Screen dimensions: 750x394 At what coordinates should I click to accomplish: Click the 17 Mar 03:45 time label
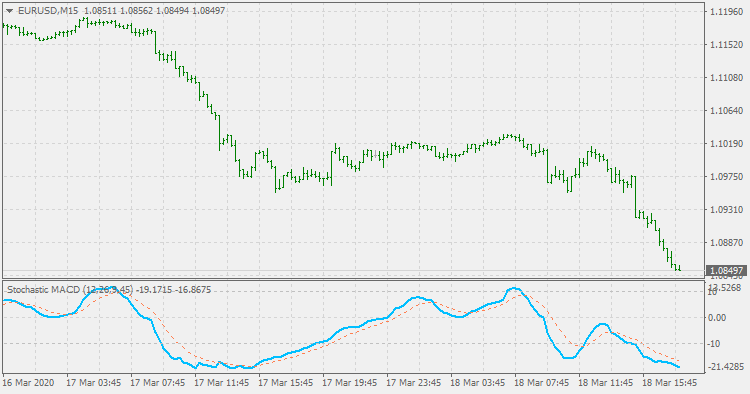coord(93,383)
